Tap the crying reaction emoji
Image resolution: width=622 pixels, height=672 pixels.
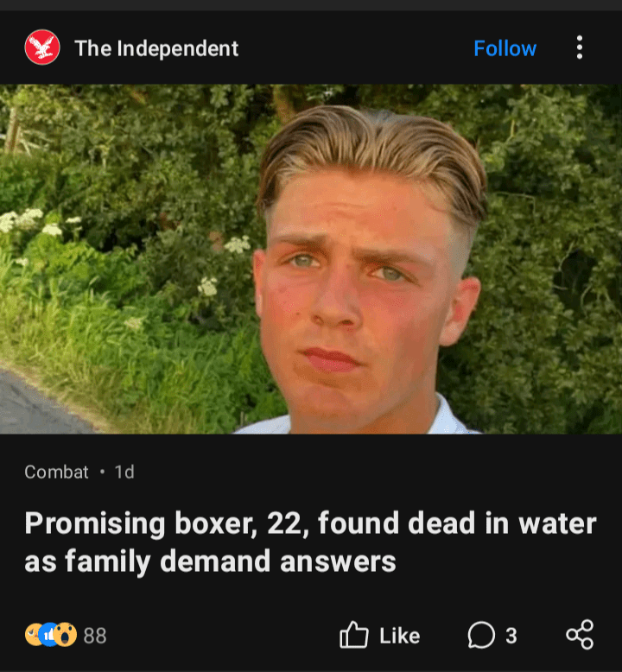[x=33, y=634]
